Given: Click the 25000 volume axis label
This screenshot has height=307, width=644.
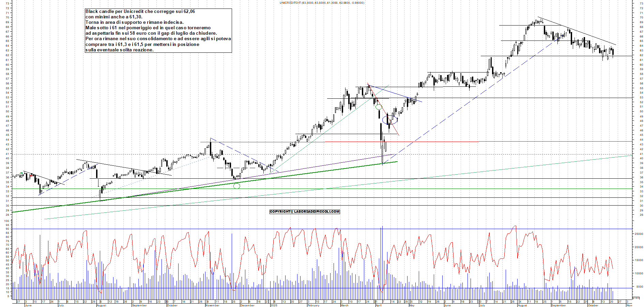Looking at the screenshot, I should coord(638,234).
